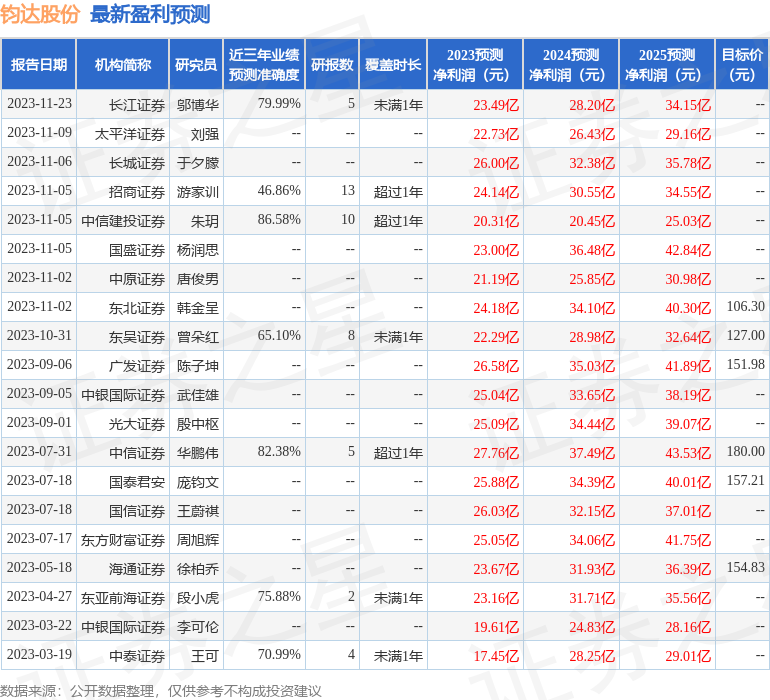Select the 研报数 column header

[x=332, y=64]
